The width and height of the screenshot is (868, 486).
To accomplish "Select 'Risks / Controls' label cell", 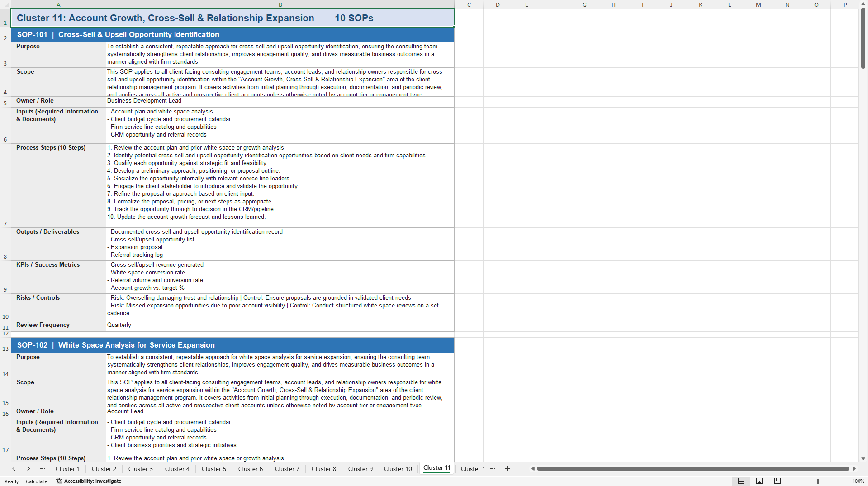I will 58,307.
